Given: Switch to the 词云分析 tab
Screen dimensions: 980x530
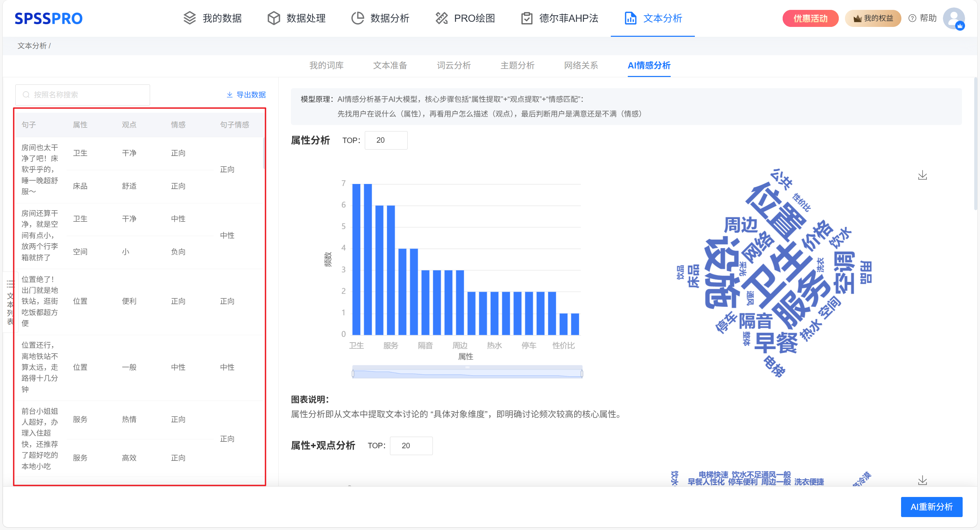Looking at the screenshot, I should pos(454,65).
